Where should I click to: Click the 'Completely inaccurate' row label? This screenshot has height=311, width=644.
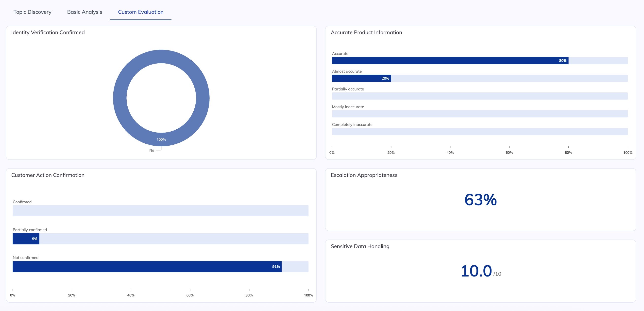(352, 124)
